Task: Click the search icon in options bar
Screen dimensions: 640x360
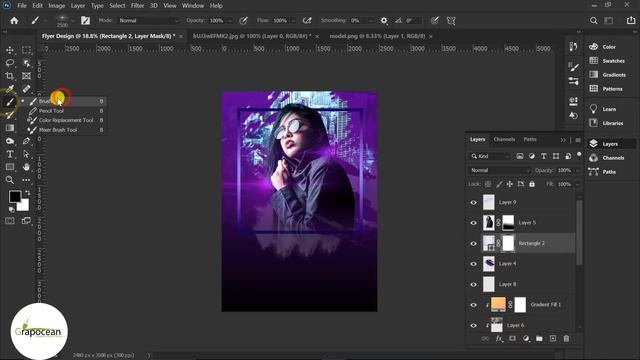Action: click(x=593, y=20)
